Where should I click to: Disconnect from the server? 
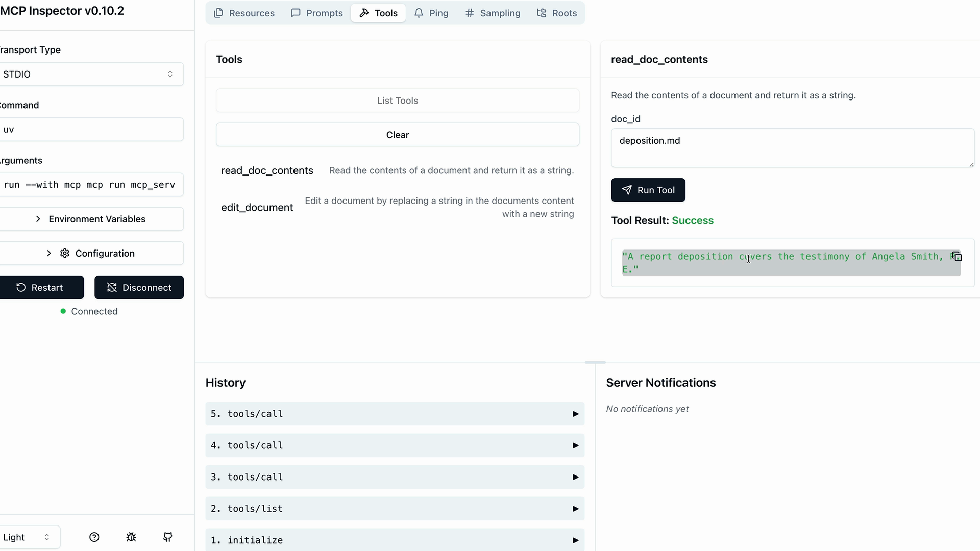pyautogui.click(x=139, y=287)
